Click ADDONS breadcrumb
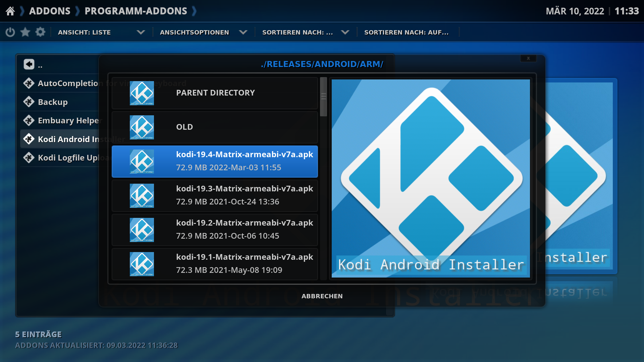 (x=50, y=11)
